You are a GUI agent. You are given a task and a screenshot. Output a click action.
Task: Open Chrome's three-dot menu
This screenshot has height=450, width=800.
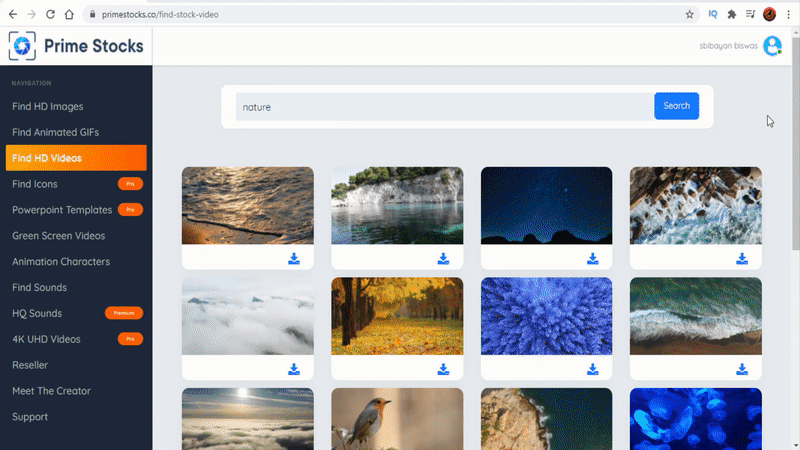(788, 15)
